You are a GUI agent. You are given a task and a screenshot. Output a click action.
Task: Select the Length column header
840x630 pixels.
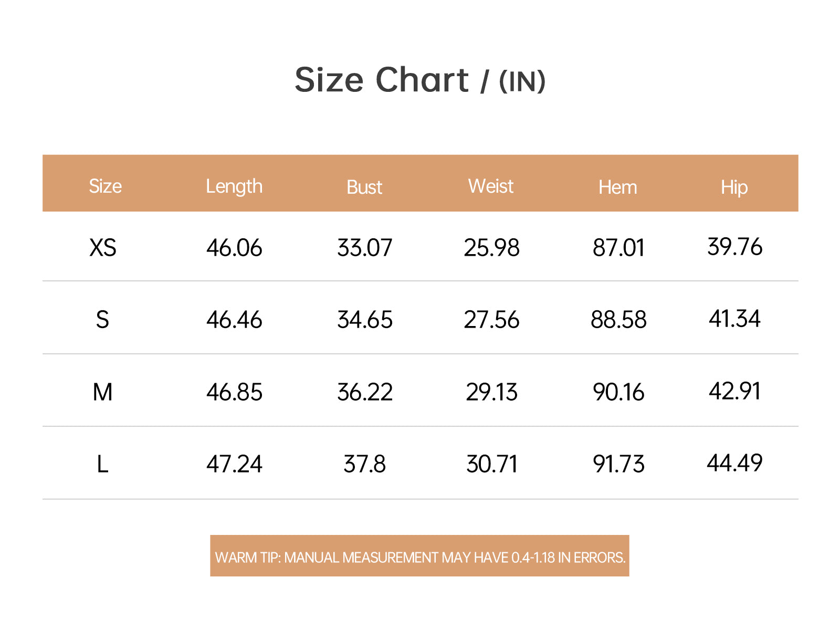coord(234,187)
